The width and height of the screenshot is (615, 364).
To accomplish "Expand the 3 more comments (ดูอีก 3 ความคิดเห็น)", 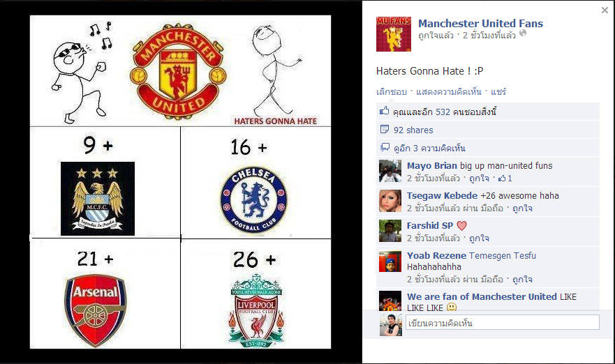I will pyautogui.click(x=429, y=148).
